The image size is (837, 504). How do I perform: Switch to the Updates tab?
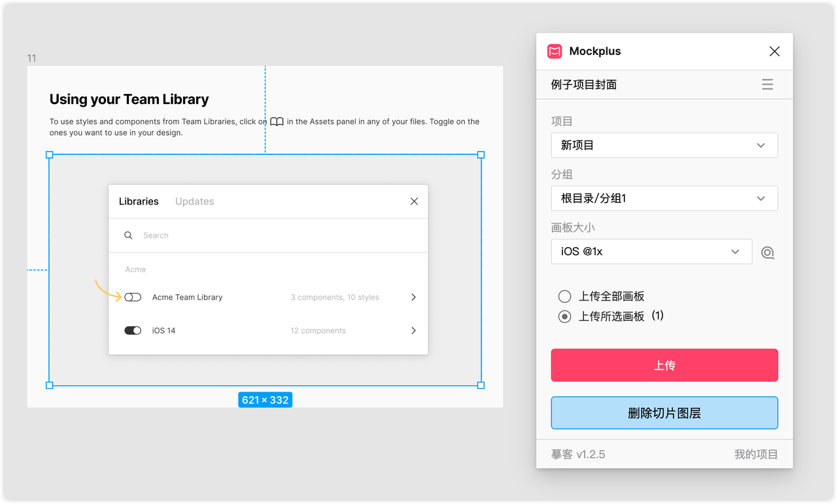click(194, 201)
